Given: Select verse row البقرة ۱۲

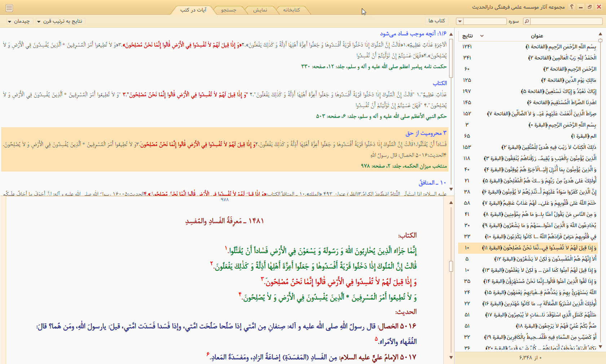Looking at the screenshot, I should [528, 259].
